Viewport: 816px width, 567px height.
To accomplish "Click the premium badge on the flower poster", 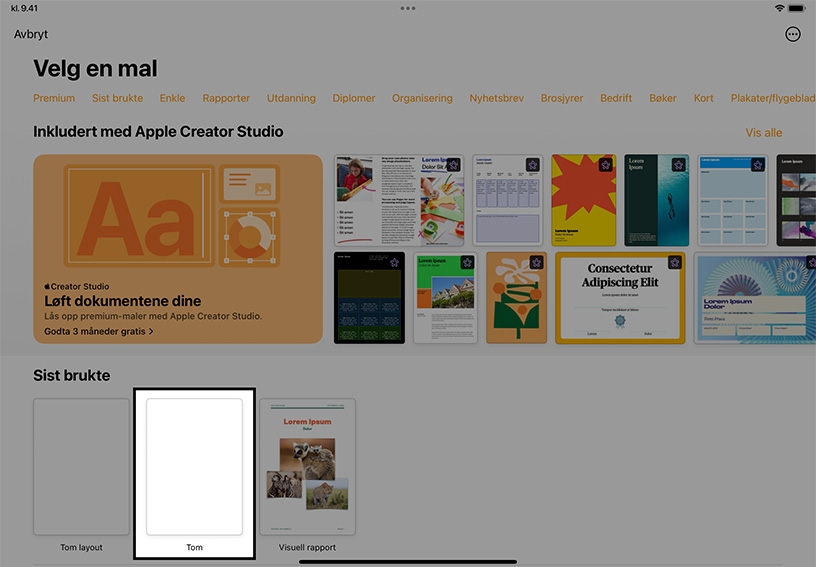I will coord(536,263).
